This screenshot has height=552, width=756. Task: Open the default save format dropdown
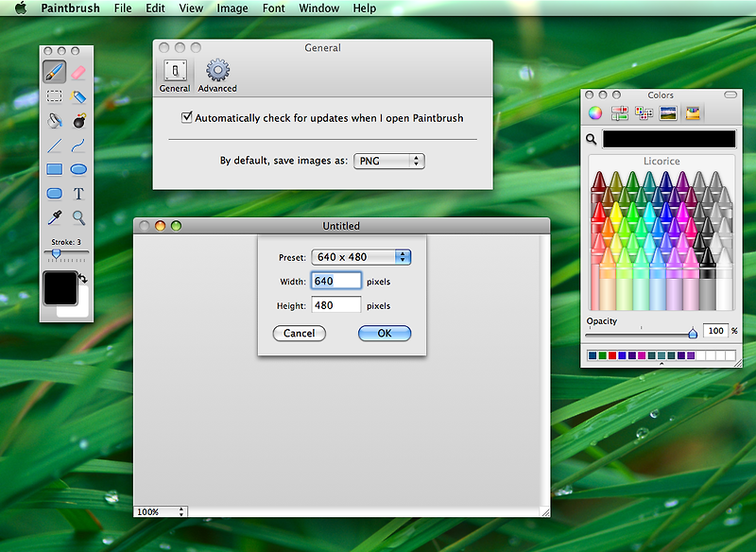(x=389, y=161)
